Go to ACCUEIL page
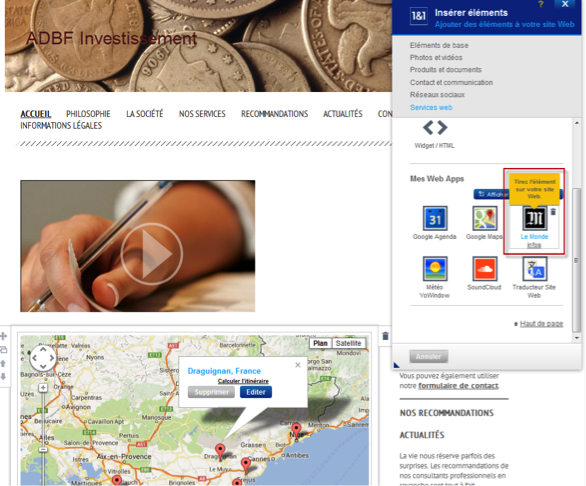 36,114
